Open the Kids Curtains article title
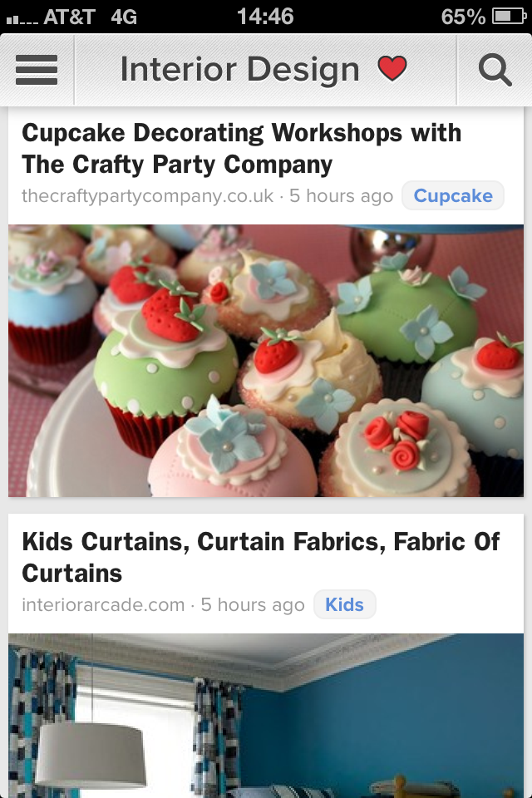 [261, 557]
